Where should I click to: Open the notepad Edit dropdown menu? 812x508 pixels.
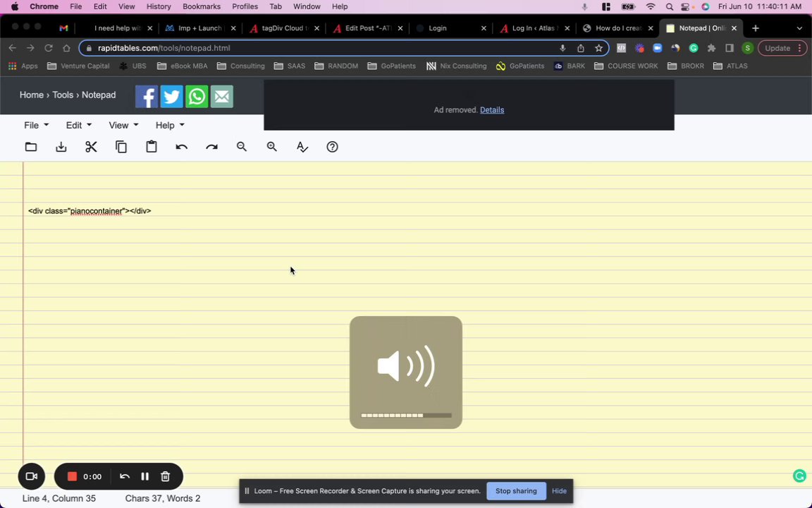(78, 125)
